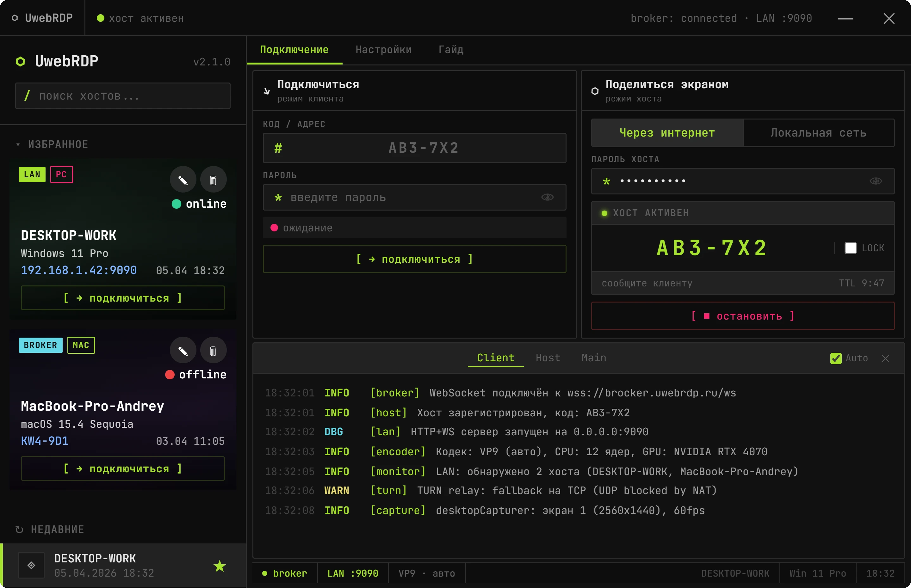The image size is (911, 588).
Task: Click the green broker status dot in status bar
Action: 264,573
